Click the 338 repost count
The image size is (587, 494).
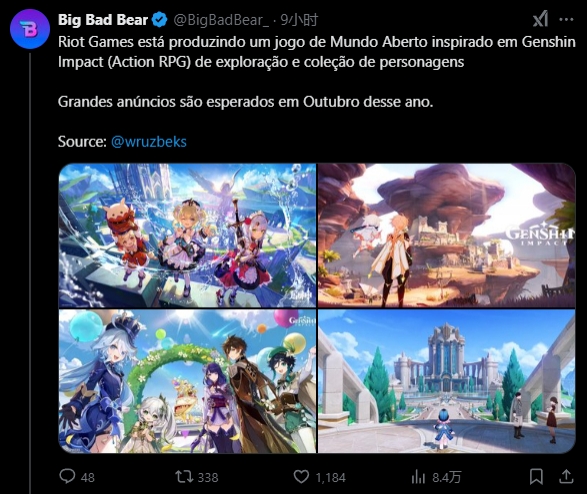point(208,477)
